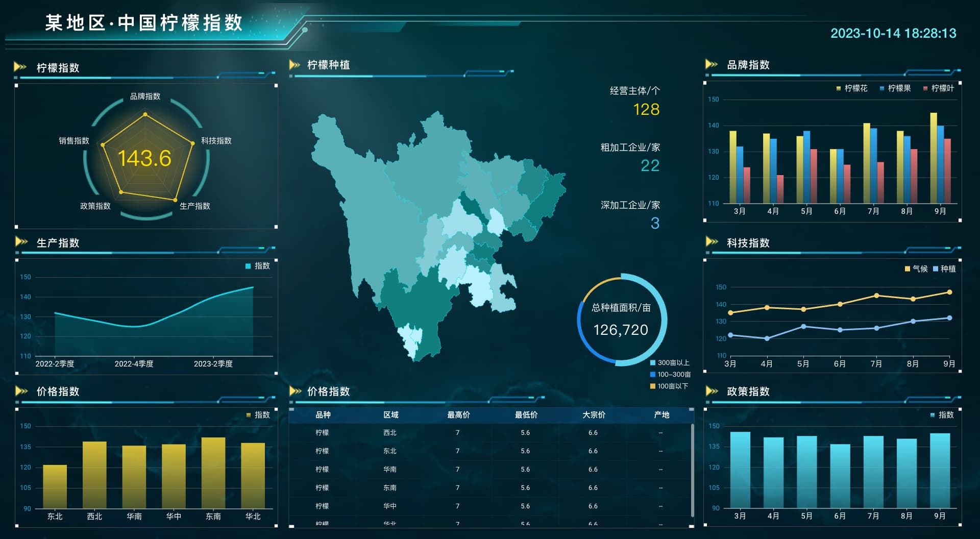The image size is (980, 539).
Task: Toggle 300亩以上 legend in planting area chart
Action: (x=669, y=363)
